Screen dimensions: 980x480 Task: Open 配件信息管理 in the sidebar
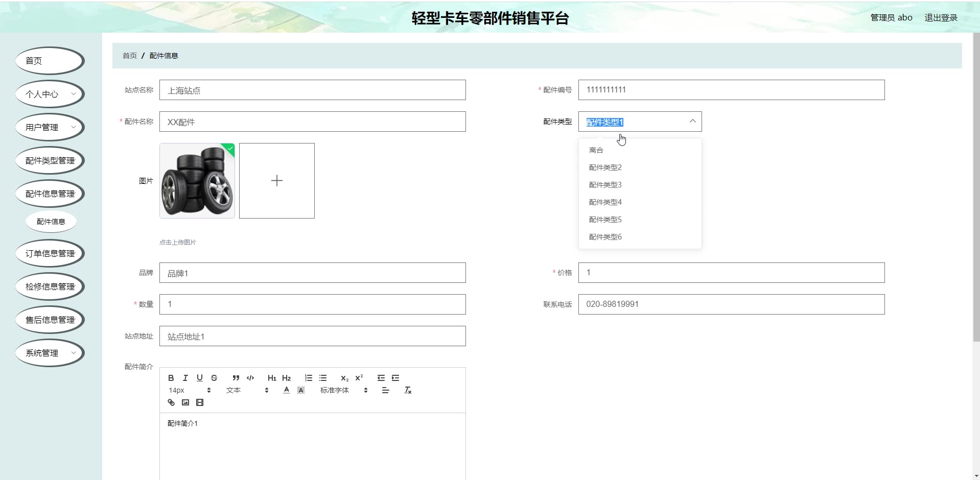[x=50, y=194]
